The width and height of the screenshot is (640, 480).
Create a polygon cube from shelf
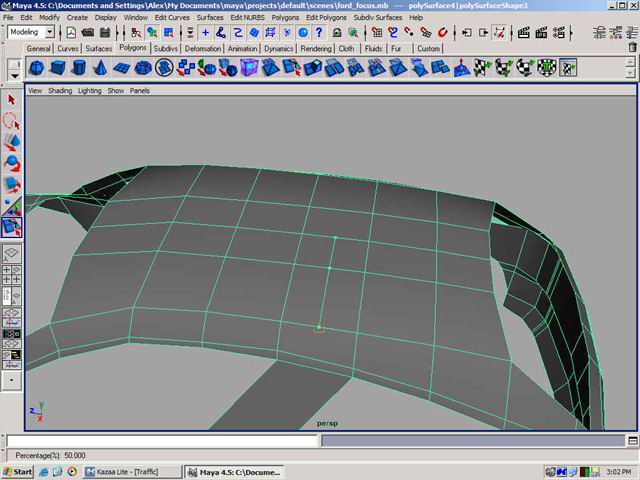click(58, 68)
